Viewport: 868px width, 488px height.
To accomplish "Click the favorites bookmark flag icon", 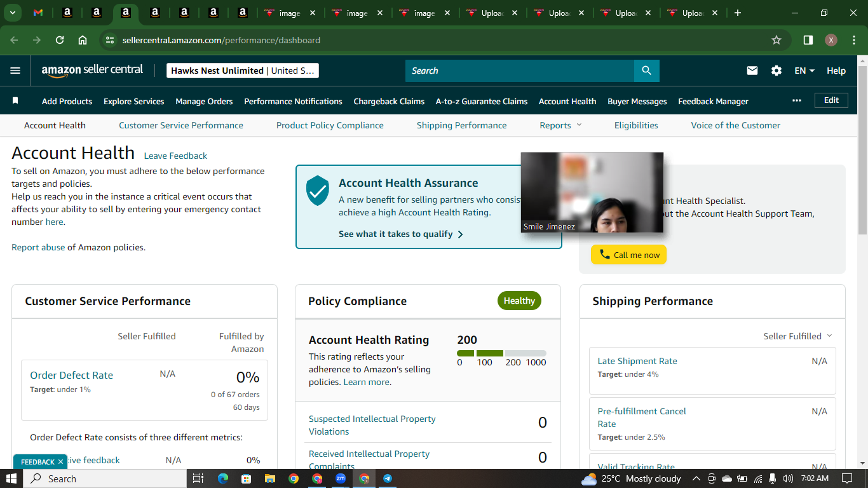I will click(15, 100).
